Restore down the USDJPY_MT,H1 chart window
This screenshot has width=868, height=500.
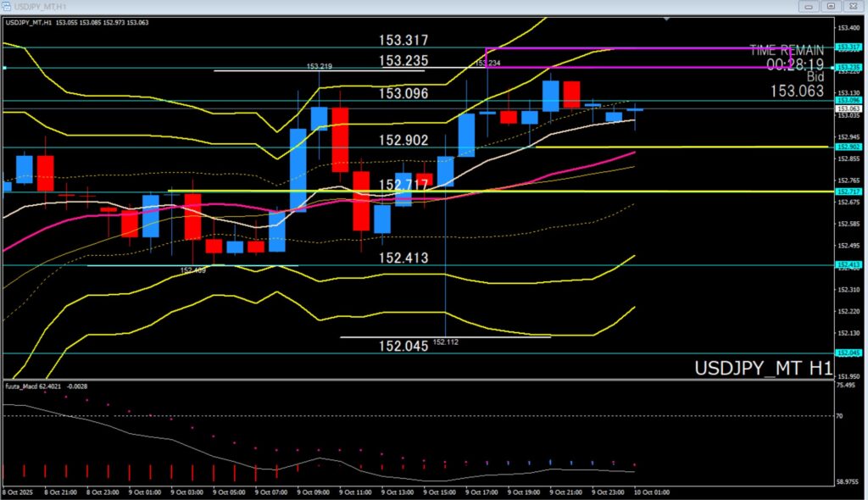pos(831,6)
